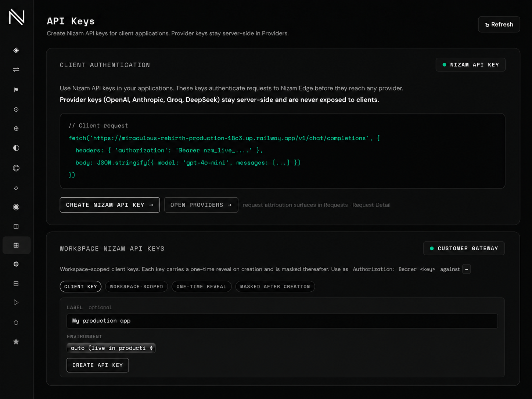
Task: Click 'WORKSPACE NIZAM API KEYS' section title
Action: coord(112,249)
